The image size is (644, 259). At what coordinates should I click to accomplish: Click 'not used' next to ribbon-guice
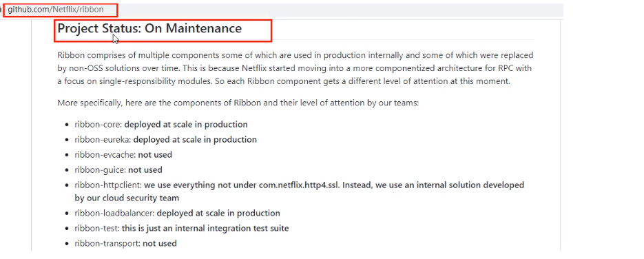(x=145, y=170)
